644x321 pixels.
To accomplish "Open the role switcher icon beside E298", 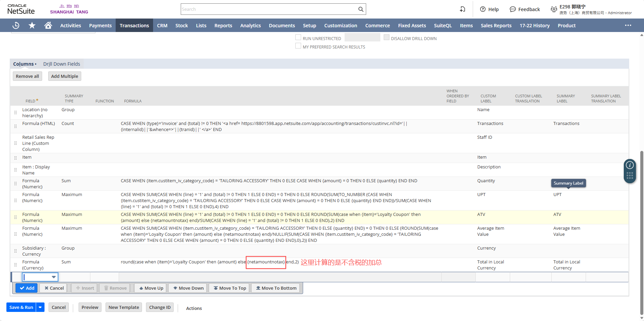I will coord(554,9).
